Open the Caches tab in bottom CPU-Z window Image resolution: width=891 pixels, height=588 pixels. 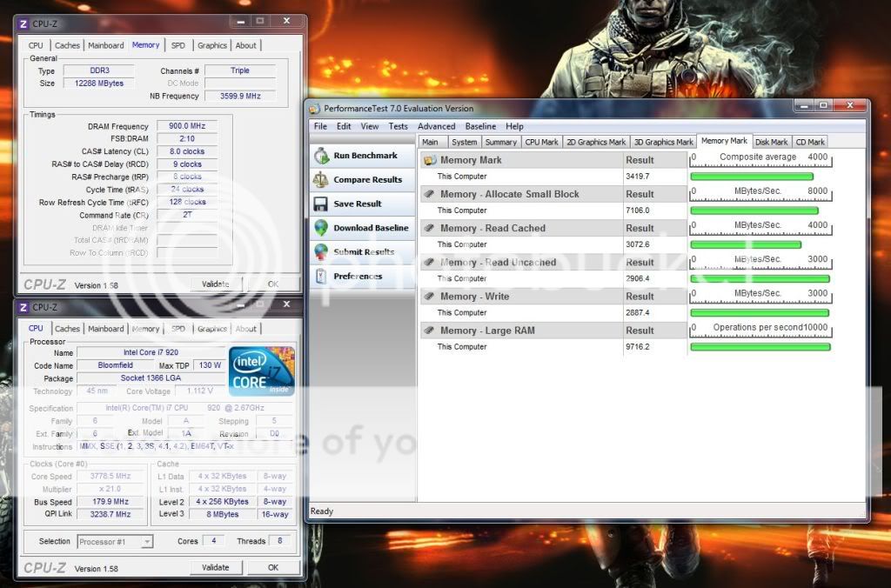pos(67,329)
